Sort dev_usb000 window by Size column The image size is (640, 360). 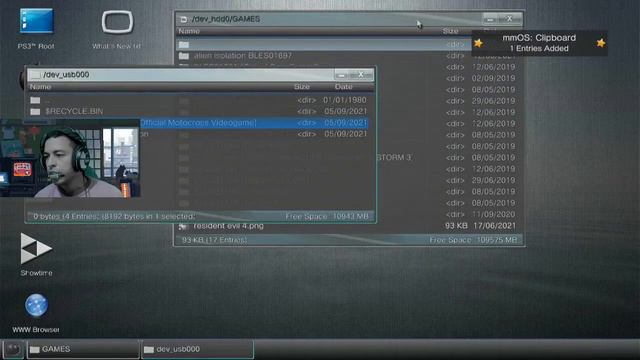[x=302, y=87]
